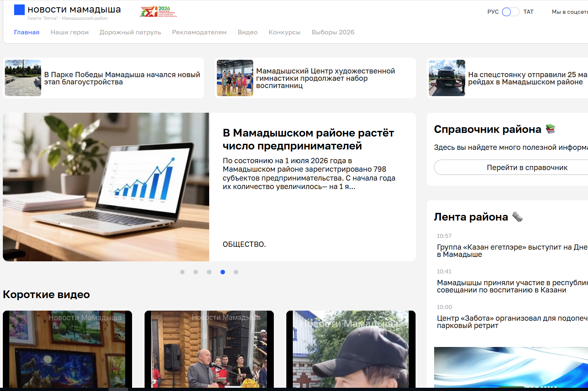
Task: Open the laptop chart slider image
Action: coord(106,187)
